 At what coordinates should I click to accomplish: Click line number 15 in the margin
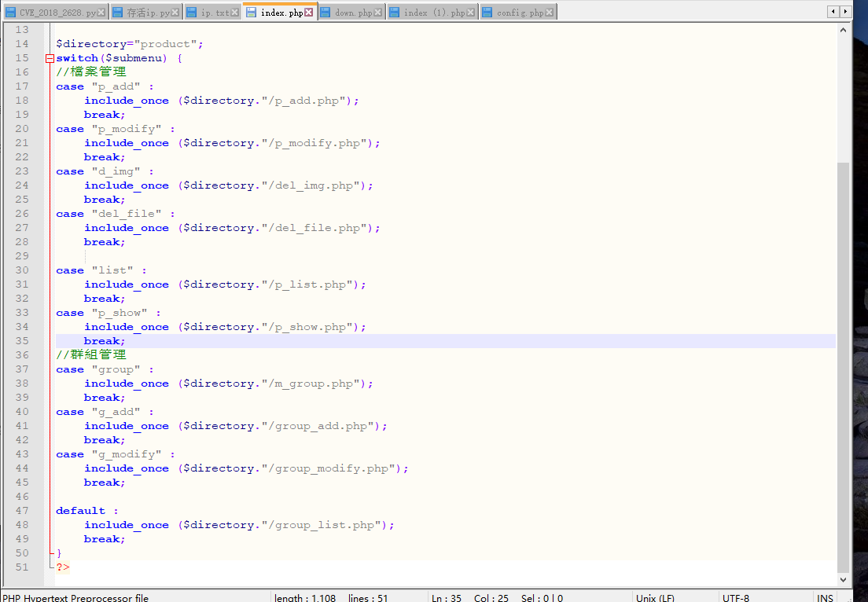(x=22, y=58)
